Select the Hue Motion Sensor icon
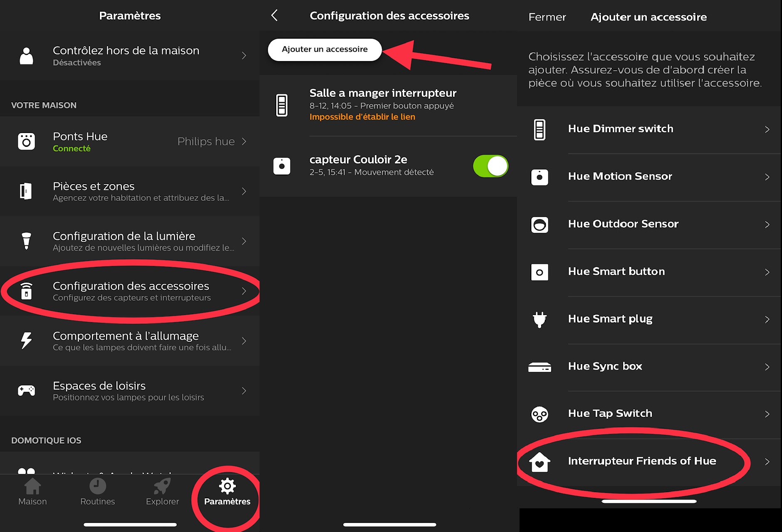The image size is (782, 532). pos(539,177)
